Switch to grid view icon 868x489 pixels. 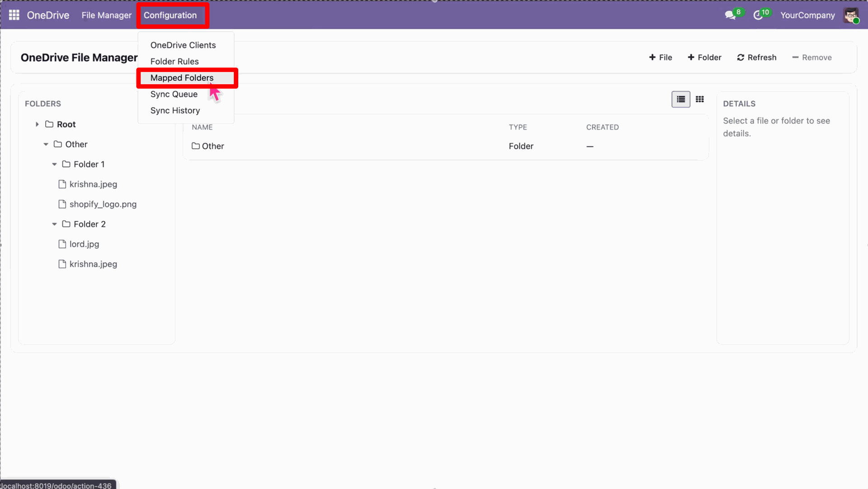[x=700, y=99]
